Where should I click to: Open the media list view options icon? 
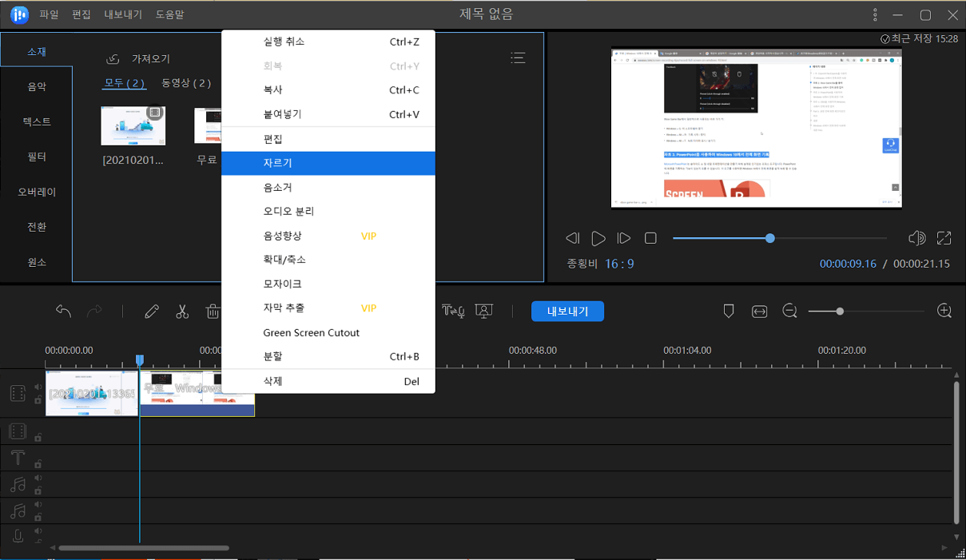click(x=518, y=58)
